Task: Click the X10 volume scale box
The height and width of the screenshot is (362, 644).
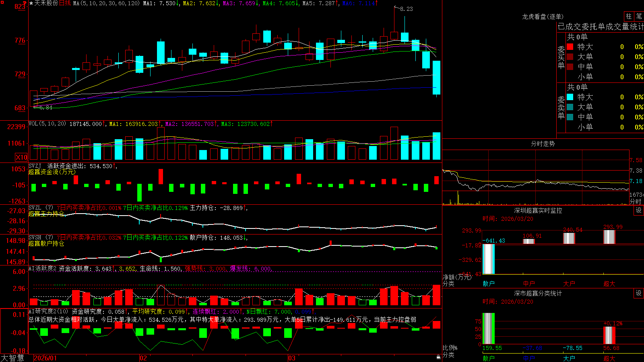Action: [21, 157]
